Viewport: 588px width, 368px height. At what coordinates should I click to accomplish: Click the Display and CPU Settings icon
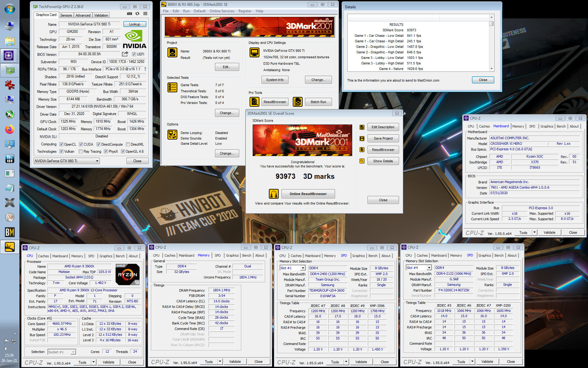254,52
